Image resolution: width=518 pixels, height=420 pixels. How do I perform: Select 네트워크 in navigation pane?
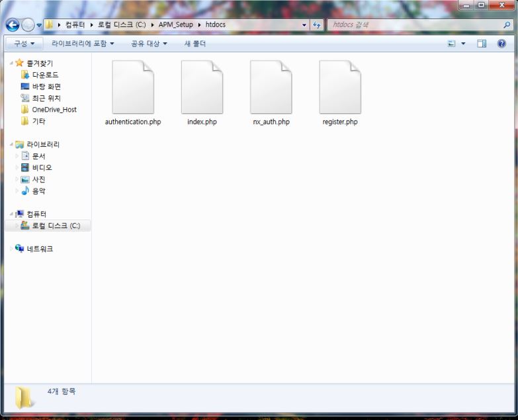coord(40,249)
